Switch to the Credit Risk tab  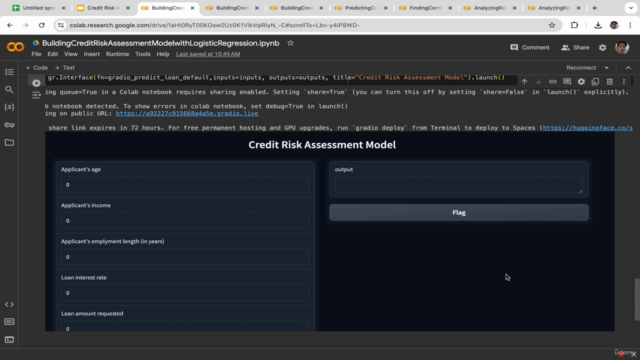[103, 8]
